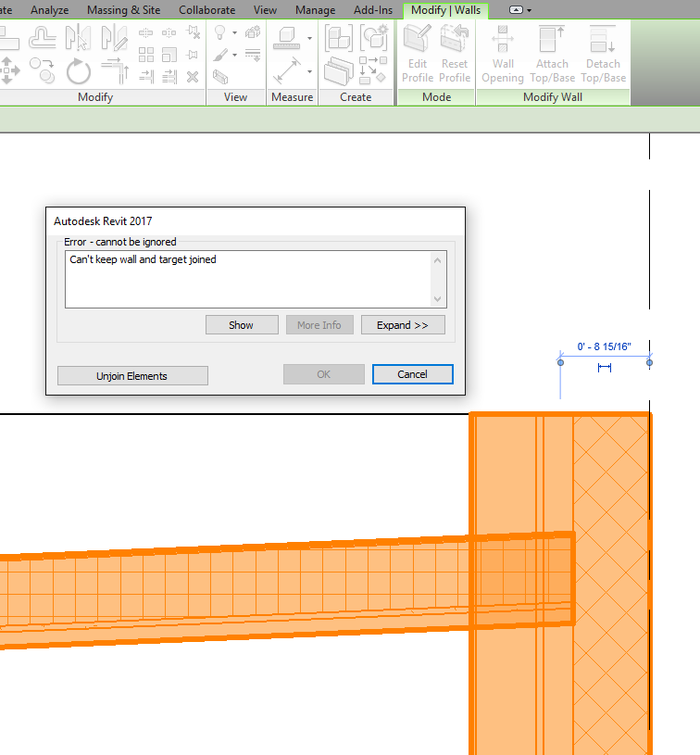Click the make-dimension-permanent symbol
This screenshot has height=755, width=700.
[x=605, y=368]
